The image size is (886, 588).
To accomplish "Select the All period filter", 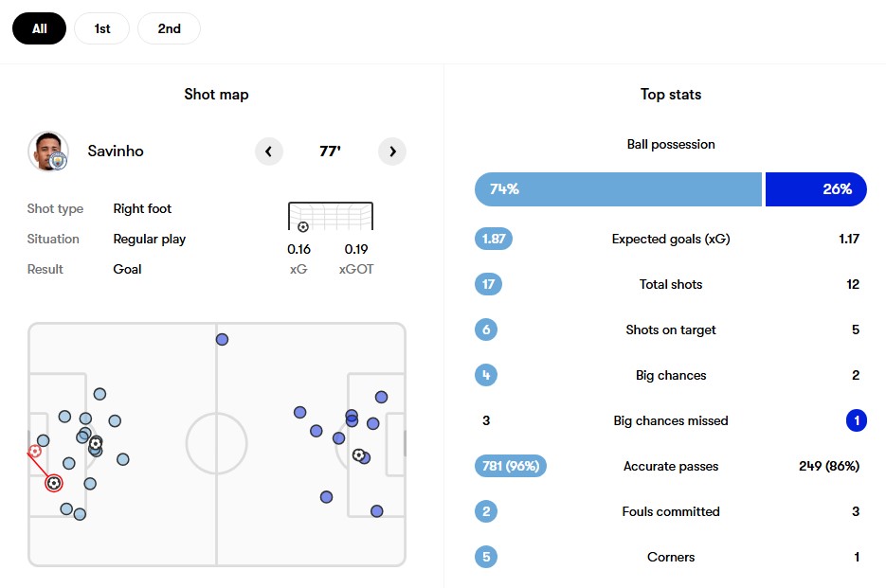I will pyautogui.click(x=39, y=28).
